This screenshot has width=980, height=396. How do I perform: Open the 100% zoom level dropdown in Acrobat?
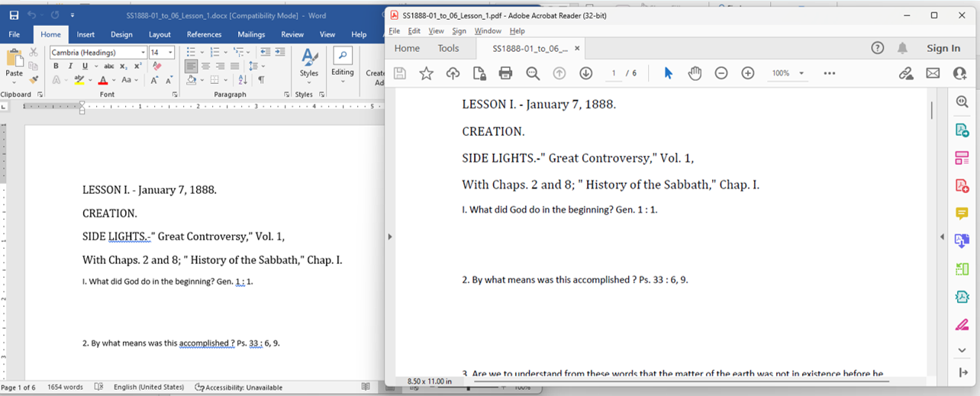801,73
